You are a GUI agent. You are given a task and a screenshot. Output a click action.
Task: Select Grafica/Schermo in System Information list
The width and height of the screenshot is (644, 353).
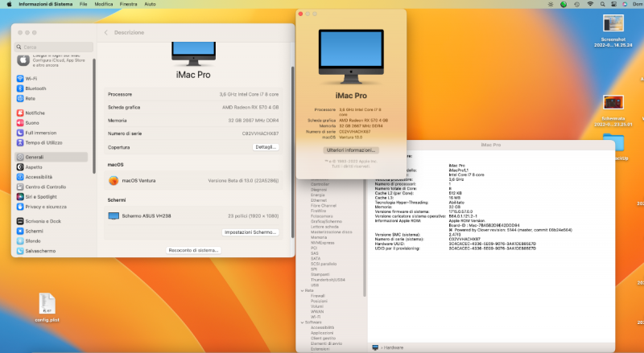[x=326, y=221]
